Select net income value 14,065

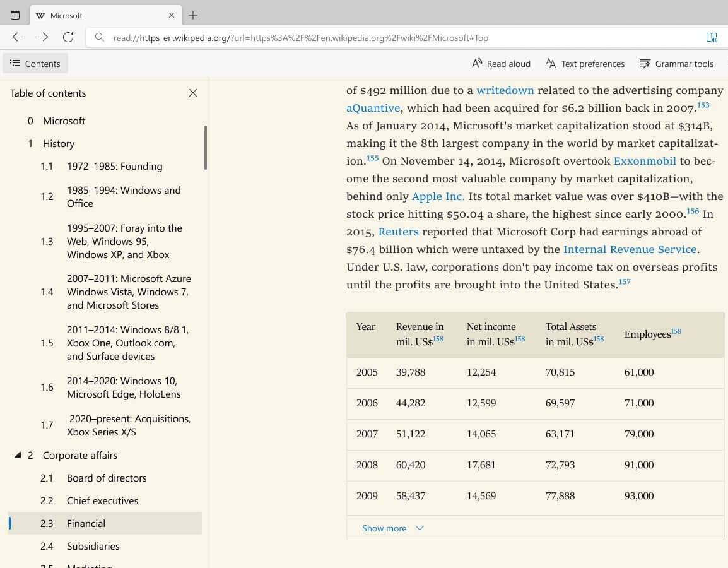pyautogui.click(x=481, y=434)
